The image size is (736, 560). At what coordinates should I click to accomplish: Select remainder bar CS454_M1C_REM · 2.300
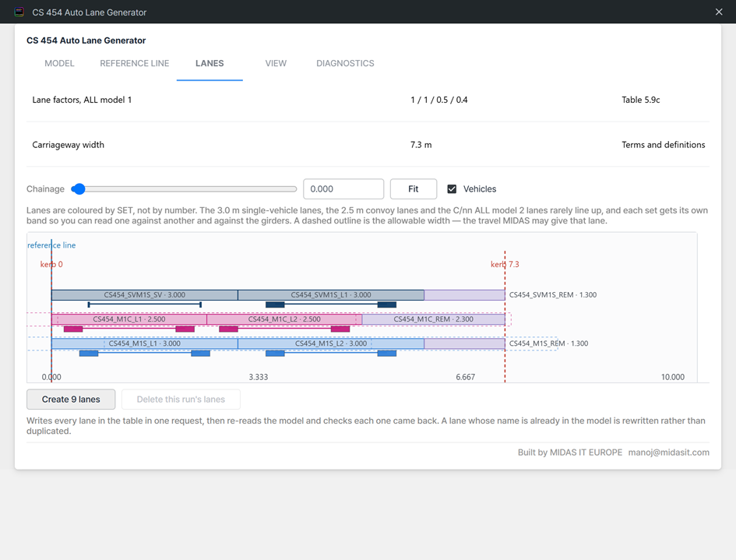[x=434, y=319]
